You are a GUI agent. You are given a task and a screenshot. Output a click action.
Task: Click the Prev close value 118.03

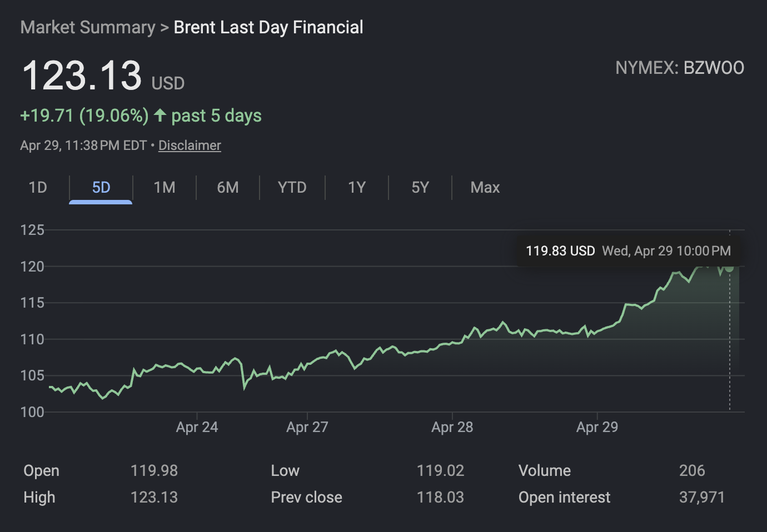tap(440, 497)
